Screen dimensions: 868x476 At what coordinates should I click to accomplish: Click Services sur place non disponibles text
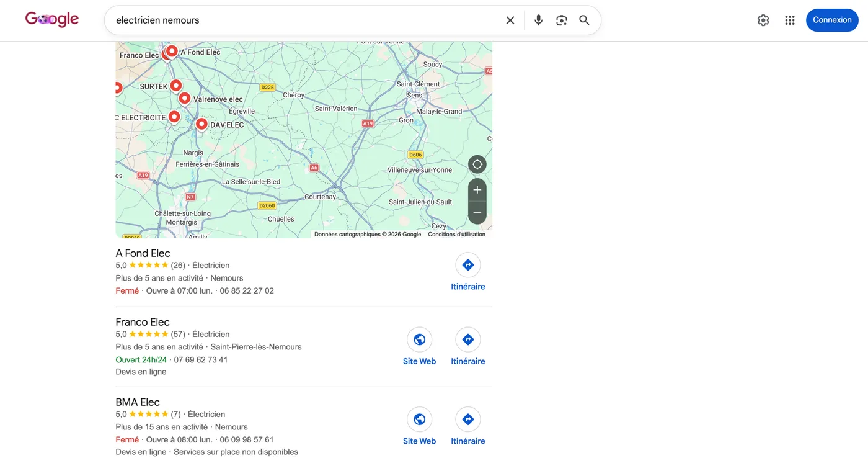236,452
